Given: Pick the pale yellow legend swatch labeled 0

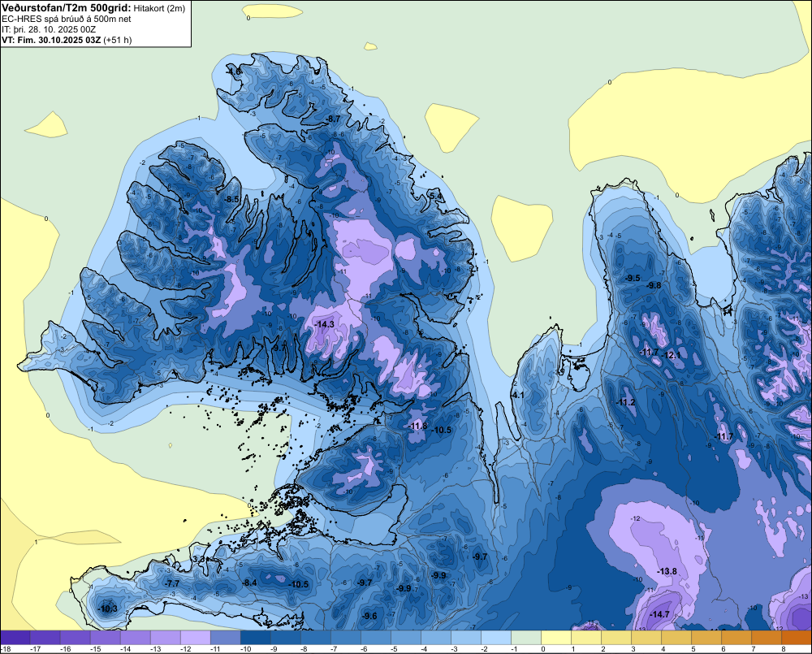Looking at the screenshot, I should click(x=555, y=638).
